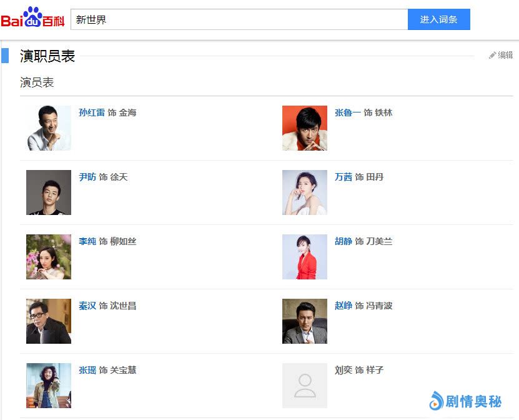The image size is (519, 420).
Task: Open the 李纯 actor link
Action: (87, 242)
